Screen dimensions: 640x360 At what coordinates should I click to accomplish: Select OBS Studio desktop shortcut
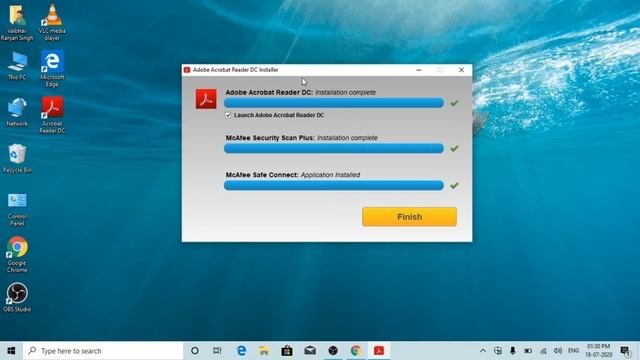tap(17, 298)
